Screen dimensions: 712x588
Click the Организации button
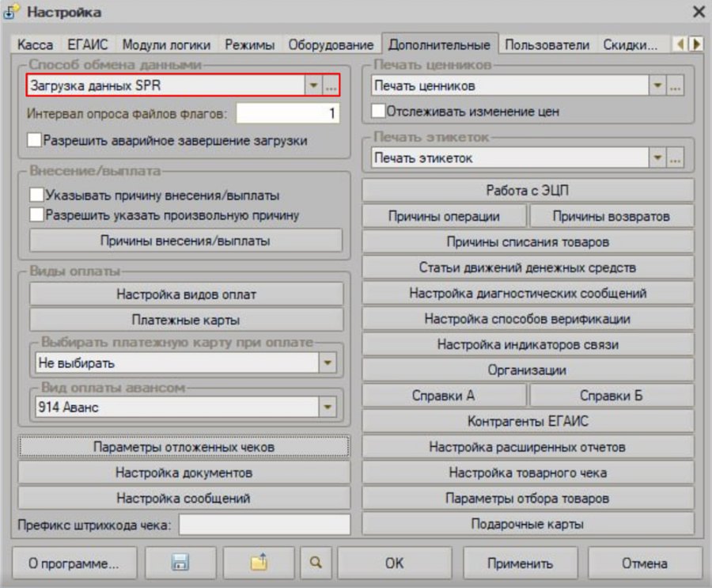[x=528, y=370]
